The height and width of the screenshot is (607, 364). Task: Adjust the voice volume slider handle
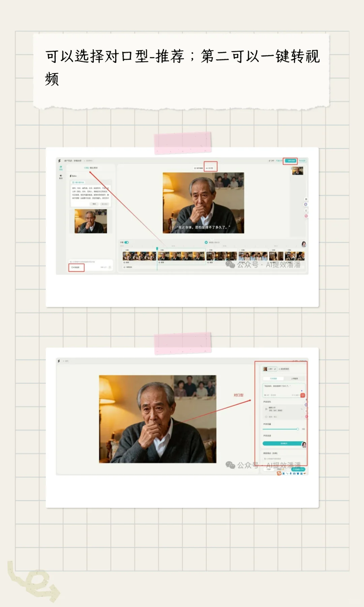(x=298, y=429)
